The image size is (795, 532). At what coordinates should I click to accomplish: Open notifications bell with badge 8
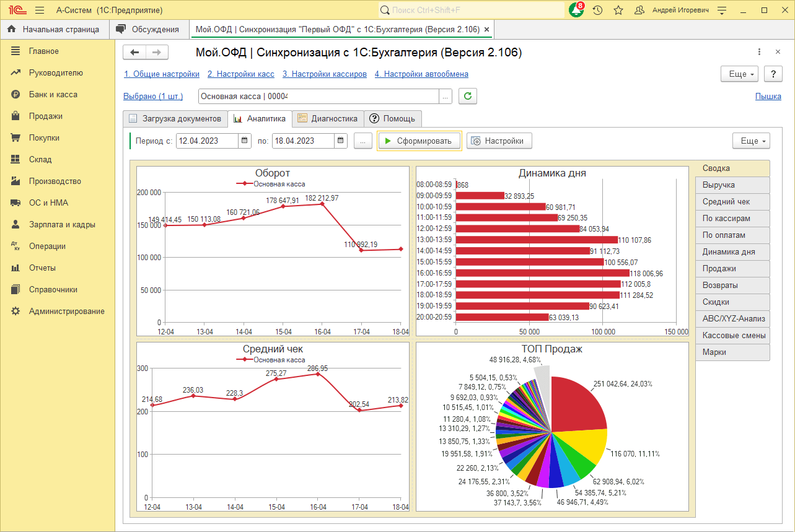click(576, 10)
